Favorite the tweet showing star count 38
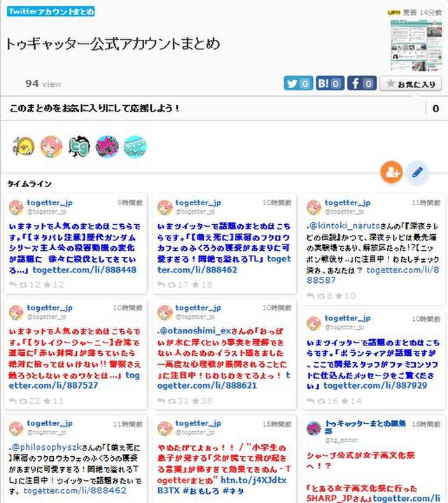448x503 pixels. (195, 401)
